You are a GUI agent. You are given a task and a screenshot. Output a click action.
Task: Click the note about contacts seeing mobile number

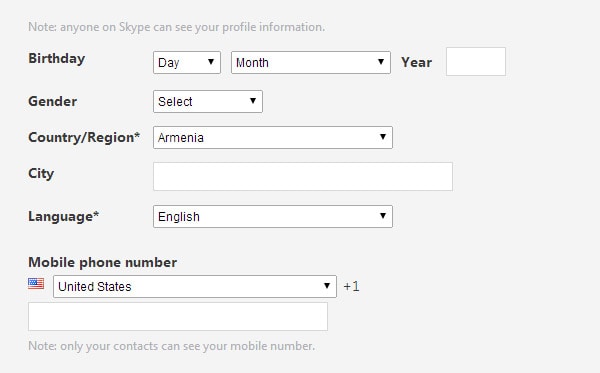pos(171,346)
